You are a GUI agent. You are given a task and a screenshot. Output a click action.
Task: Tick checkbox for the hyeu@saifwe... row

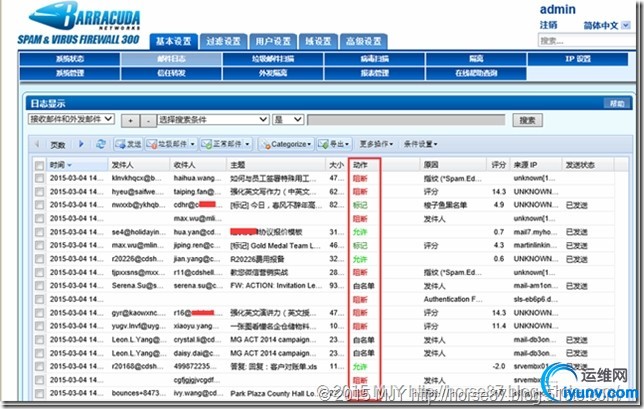[x=39, y=192]
